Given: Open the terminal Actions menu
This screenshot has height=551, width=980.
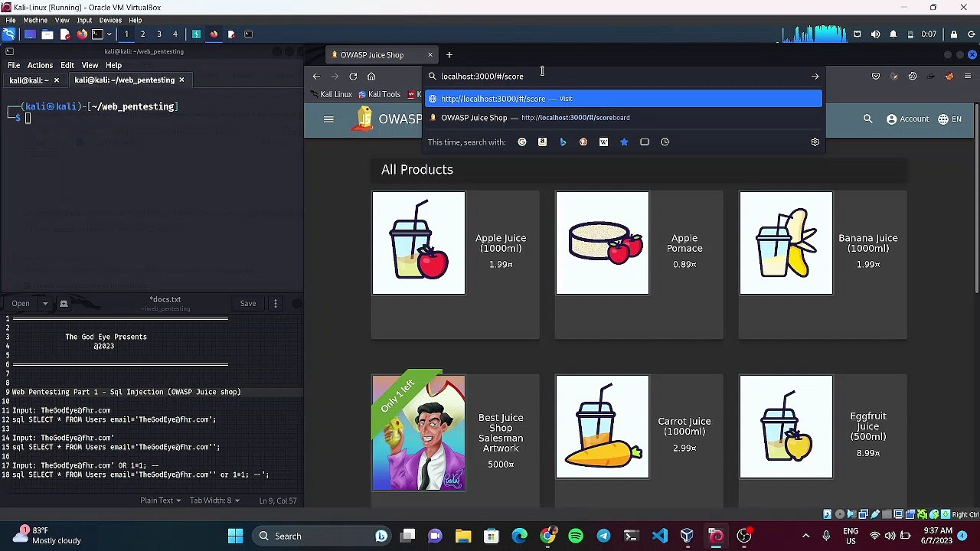Looking at the screenshot, I should 40,65.
